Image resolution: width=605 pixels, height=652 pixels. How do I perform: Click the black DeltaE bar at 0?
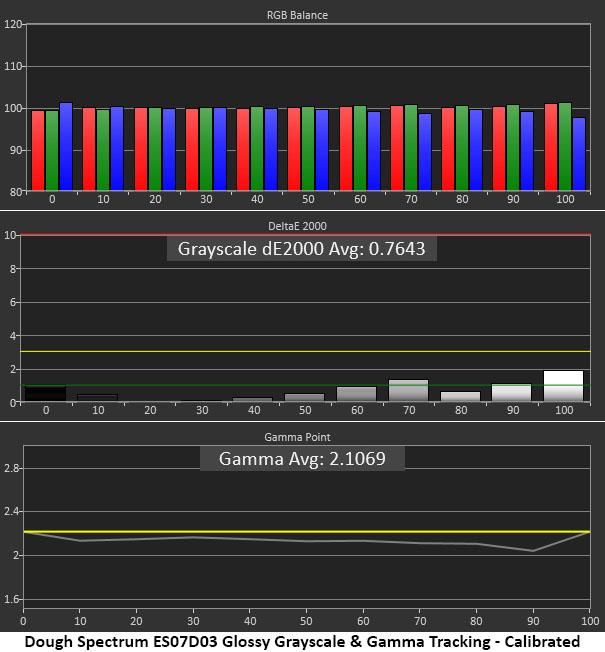coord(45,394)
